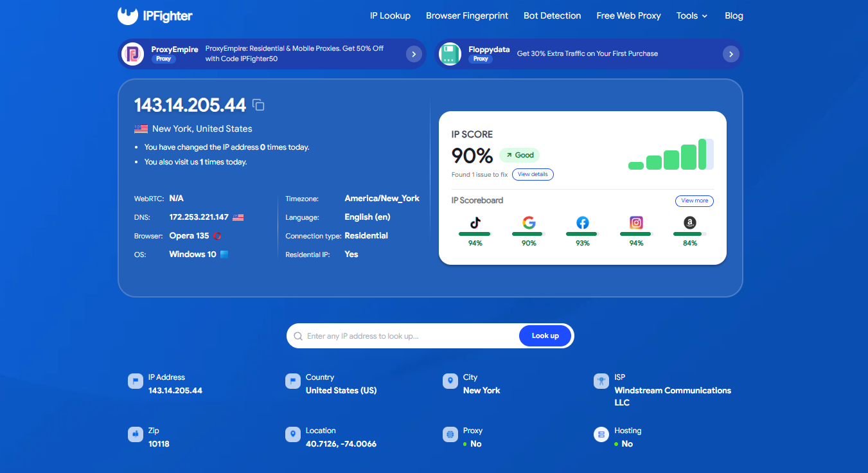Click the America/New_York timezone value
The height and width of the screenshot is (473, 868).
[x=382, y=199]
